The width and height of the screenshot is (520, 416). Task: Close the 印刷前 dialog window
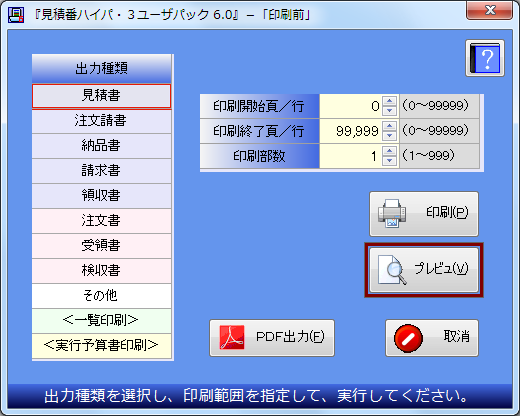(489, 10)
